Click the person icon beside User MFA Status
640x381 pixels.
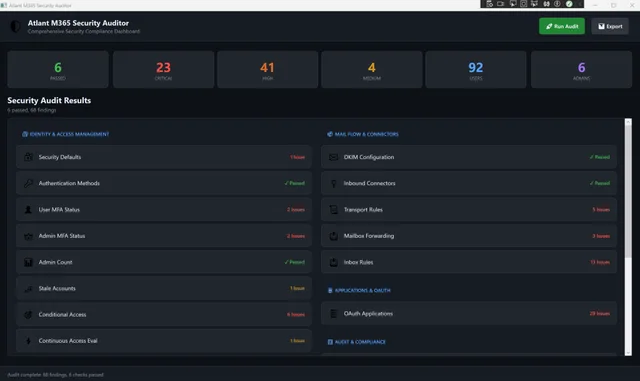[x=28, y=209]
